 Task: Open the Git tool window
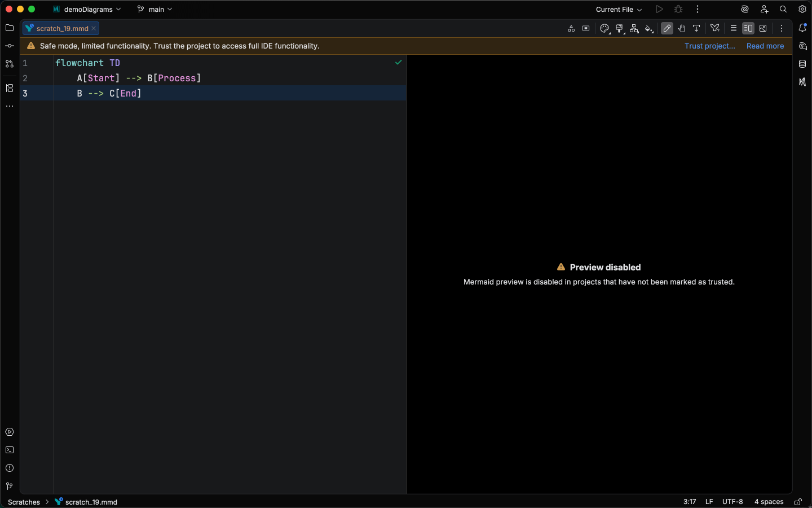click(x=9, y=486)
